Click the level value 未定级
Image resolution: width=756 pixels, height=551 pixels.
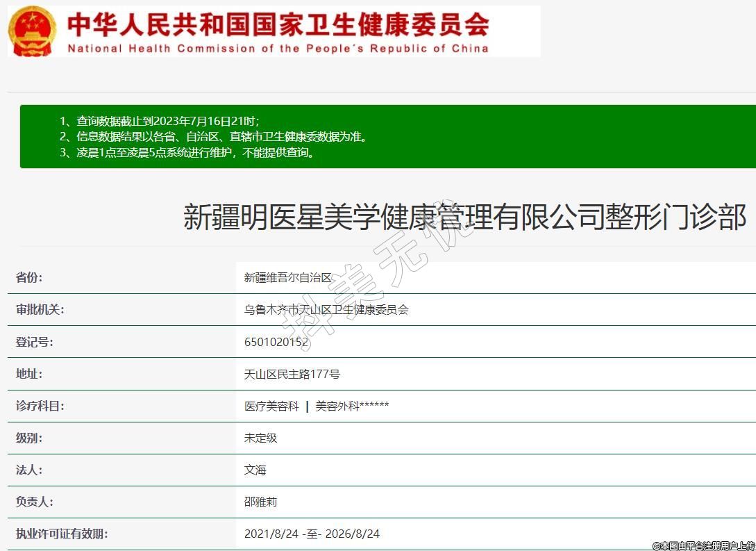point(260,438)
